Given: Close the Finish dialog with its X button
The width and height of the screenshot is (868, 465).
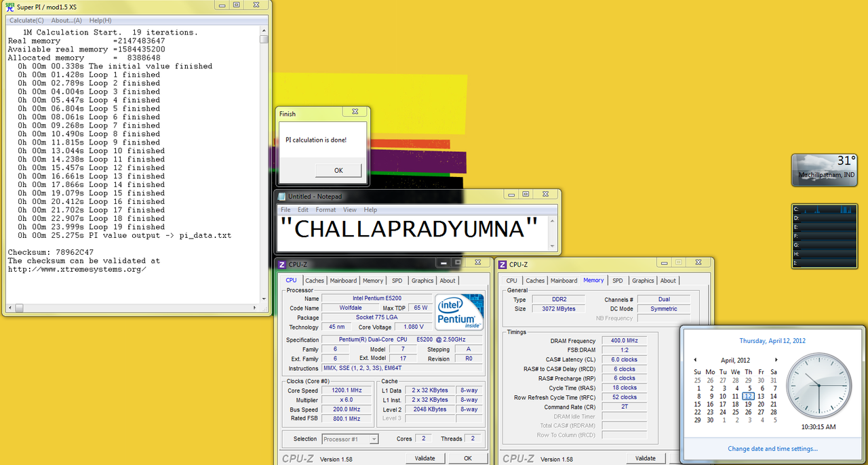Looking at the screenshot, I should tap(355, 113).
